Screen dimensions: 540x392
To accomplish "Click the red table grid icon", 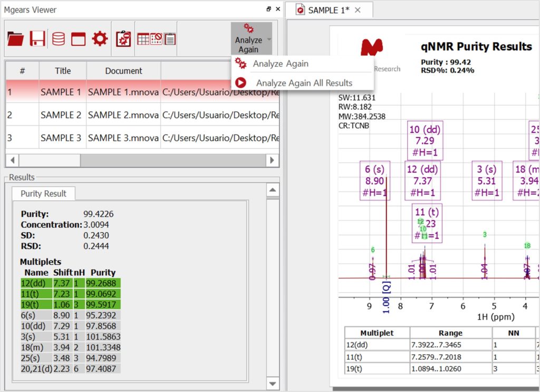I will coord(143,39).
